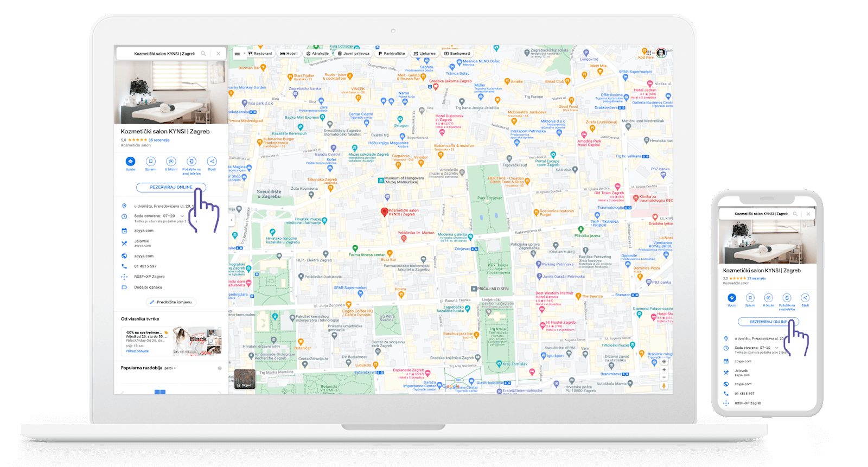Open the salon photo on the laptop panel
The image size is (868, 467).
pos(171,92)
